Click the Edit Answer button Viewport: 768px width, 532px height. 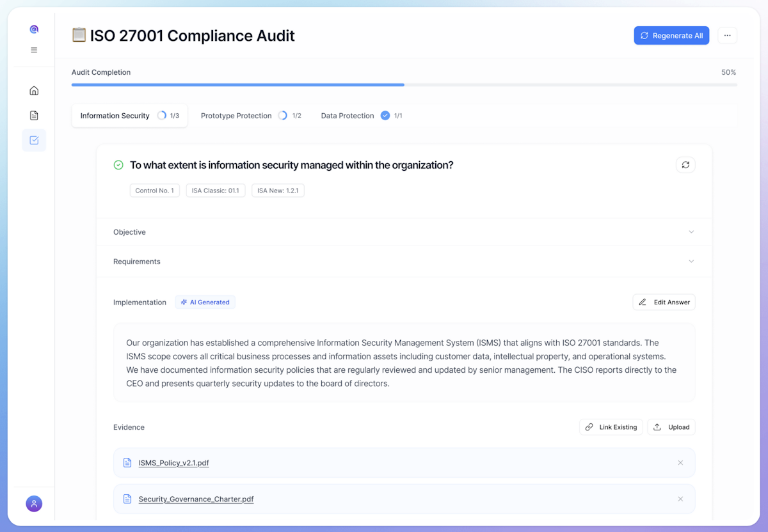(x=664, y=302)
